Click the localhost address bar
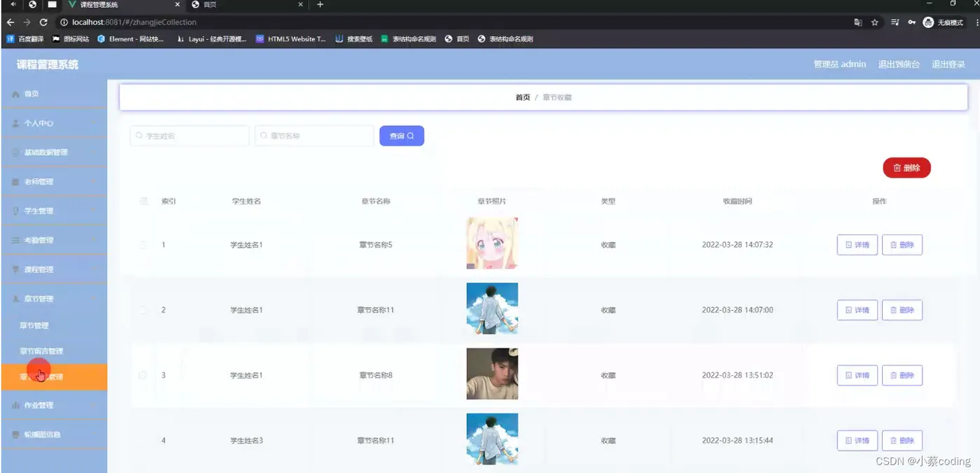 pyautogui.click(x=448, y=22)
